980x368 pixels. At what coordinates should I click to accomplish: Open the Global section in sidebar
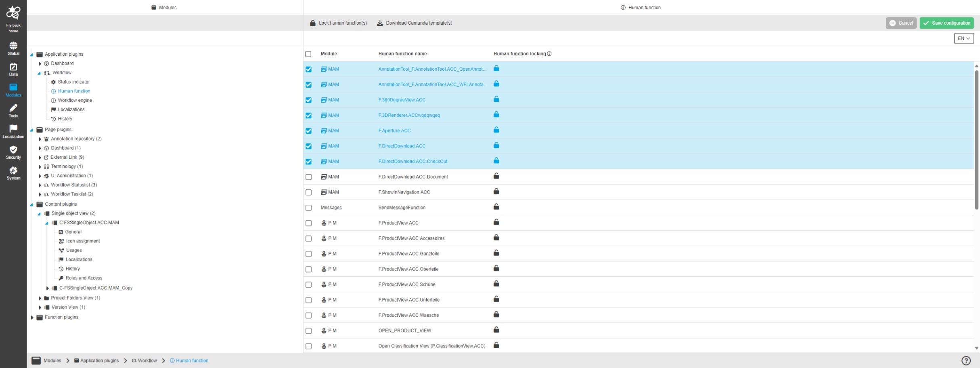[13, 48]
